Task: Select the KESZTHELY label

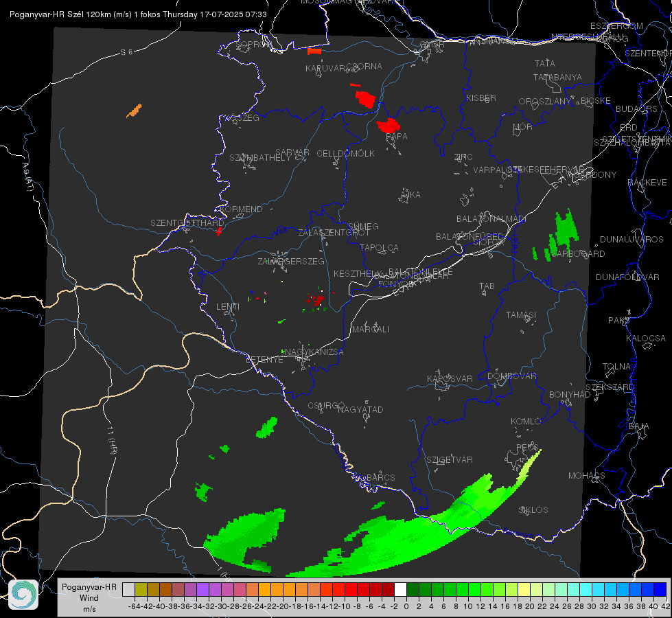Action: (356, 273)
